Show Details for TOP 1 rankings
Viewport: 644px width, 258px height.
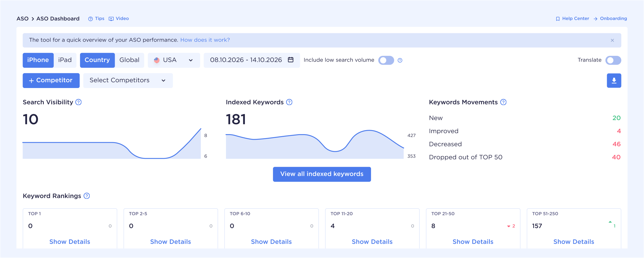[x=70, y=242]
